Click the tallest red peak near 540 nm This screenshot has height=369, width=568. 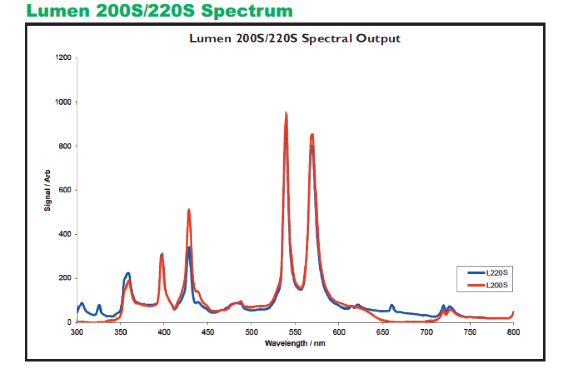point(286,114)
